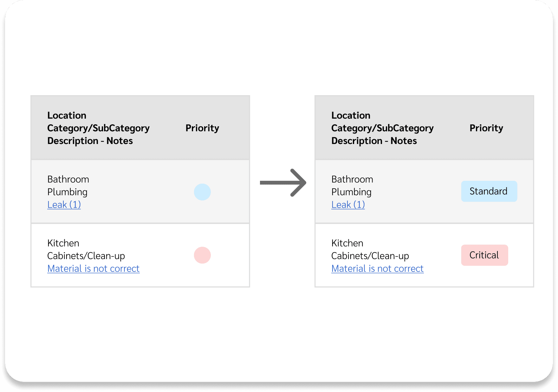
Task: Click Cabinets/Clean-up text in the pink dot row
Action: (x=86, y=256)
